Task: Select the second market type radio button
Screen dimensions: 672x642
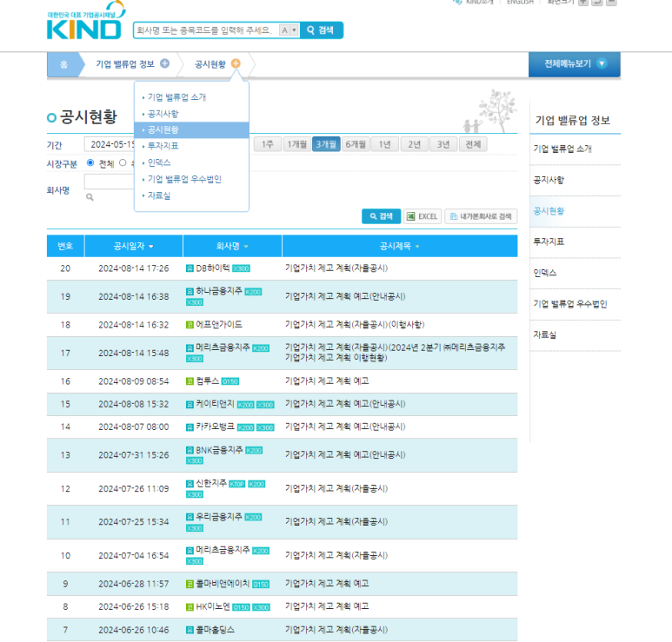Action: (123, 162)
